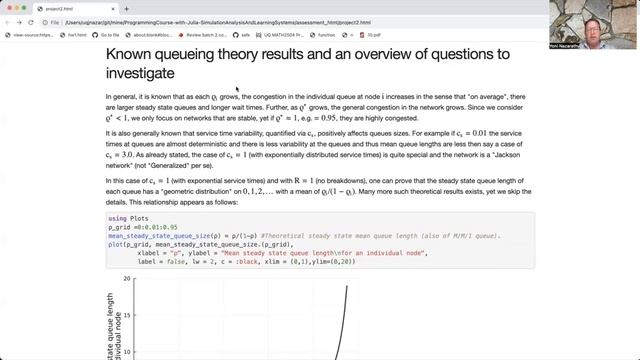This screenshot has height=360, width=640.
Task: Open the 'n' bookmark
Action: 348,35
